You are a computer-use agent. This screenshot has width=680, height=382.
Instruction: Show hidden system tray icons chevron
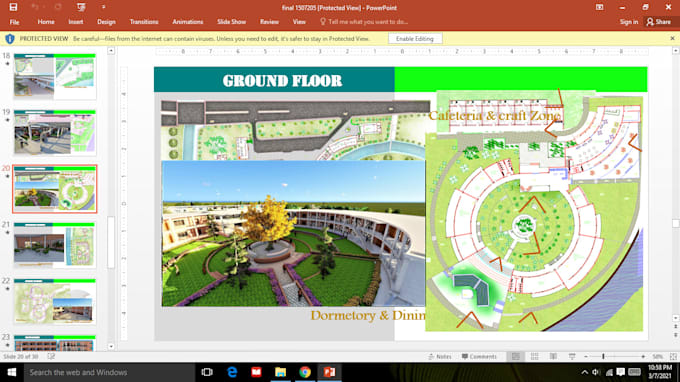(585, 372)
